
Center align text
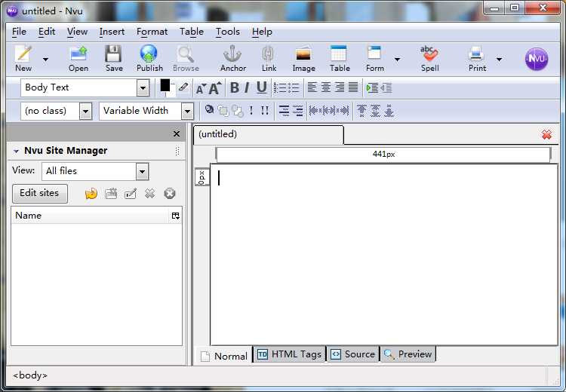(325, 87)
